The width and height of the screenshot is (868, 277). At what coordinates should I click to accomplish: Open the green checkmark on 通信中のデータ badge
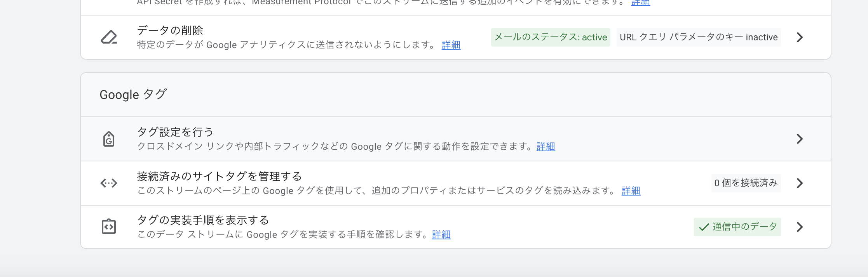click(703, 227)
